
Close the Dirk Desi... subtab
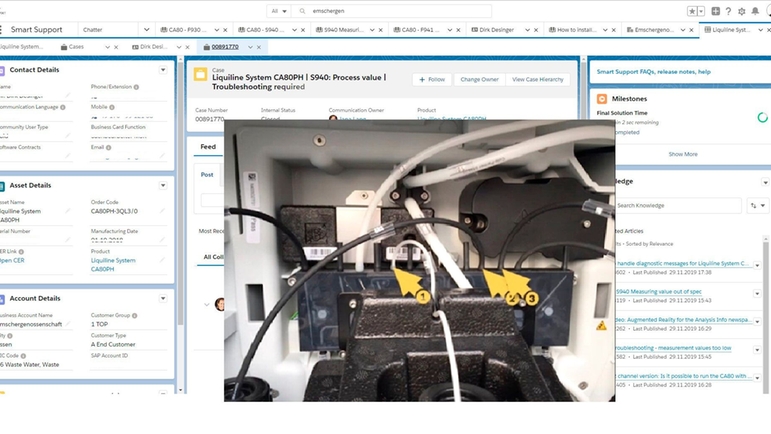click(187, 47)
